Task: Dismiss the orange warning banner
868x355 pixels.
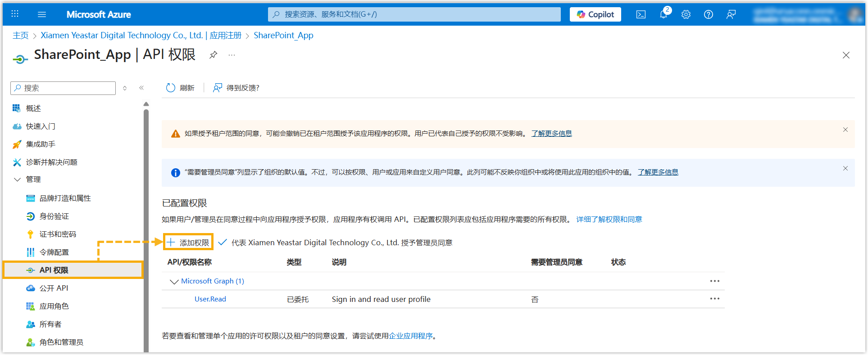Action: pyautogui.click(x=845, y=130)
